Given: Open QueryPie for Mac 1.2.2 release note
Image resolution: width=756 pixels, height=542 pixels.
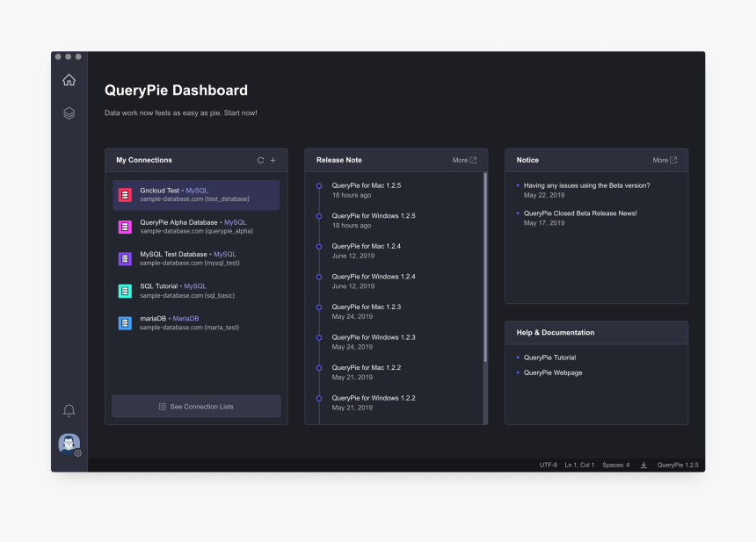Looking at the screenshot, I should (x=366, y=367).
